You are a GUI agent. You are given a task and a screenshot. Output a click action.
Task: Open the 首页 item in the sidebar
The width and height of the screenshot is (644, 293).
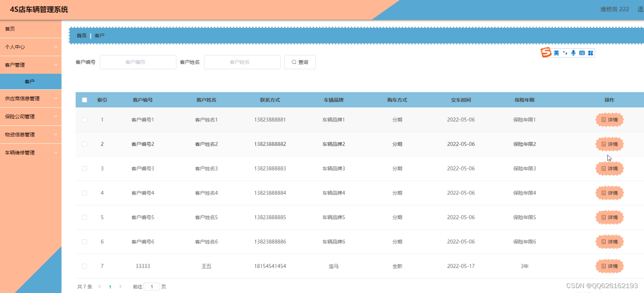[x=31, y=29]
